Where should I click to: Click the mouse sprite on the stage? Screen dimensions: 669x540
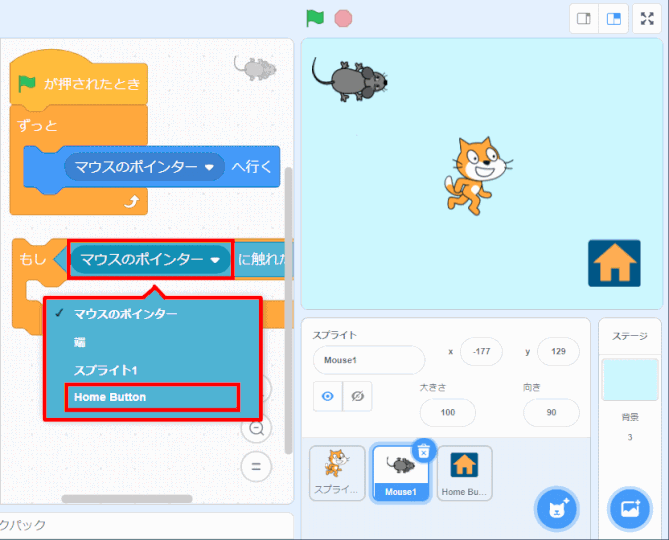(x=350, y=80)
